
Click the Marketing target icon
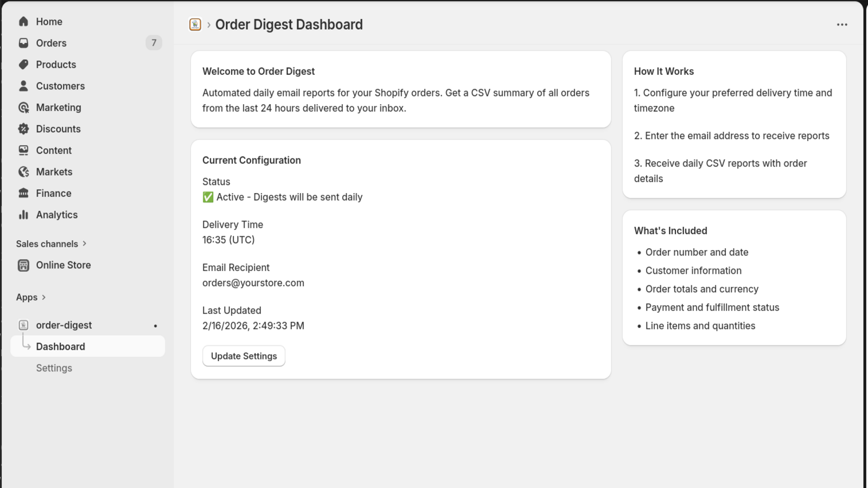tap(23, 107)
